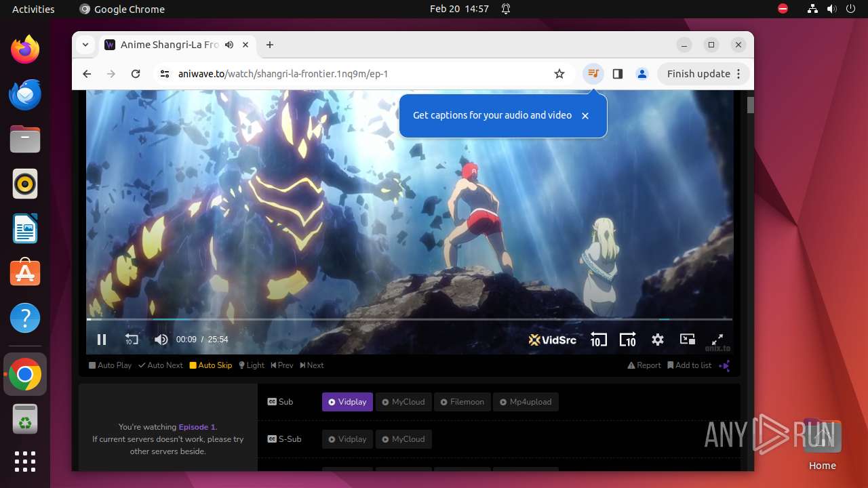868x488 pixels.
Task: Open notifications bell icon
Action: coord(506,9)
